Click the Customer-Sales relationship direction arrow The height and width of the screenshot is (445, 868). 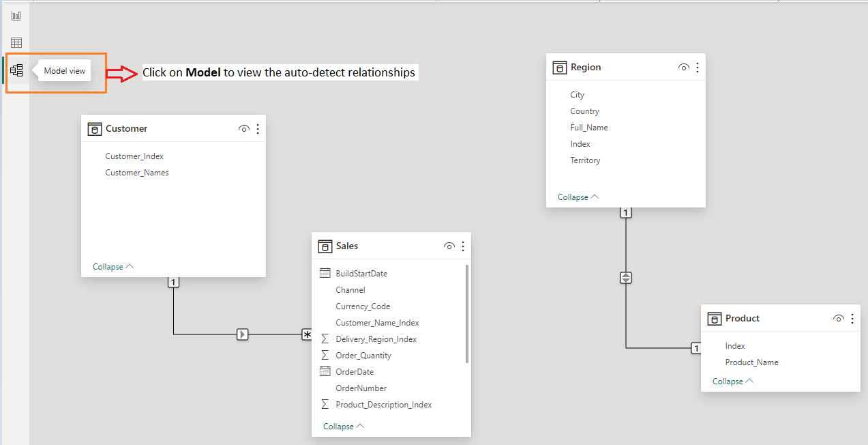click(x=243, y=334)
